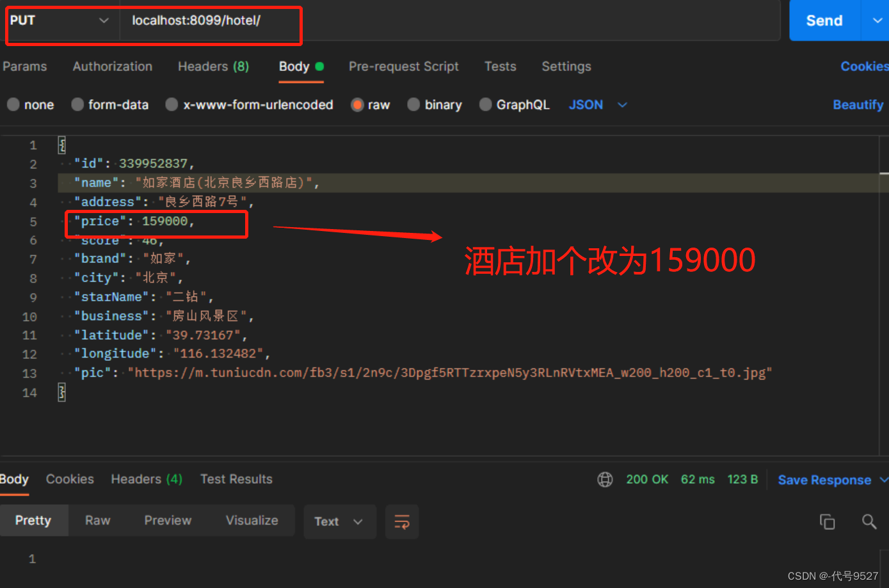Toggle response line wrapping icon
The height and width of the screenshot is (588, 889).
pyautogui.click(x=402, y=521)
